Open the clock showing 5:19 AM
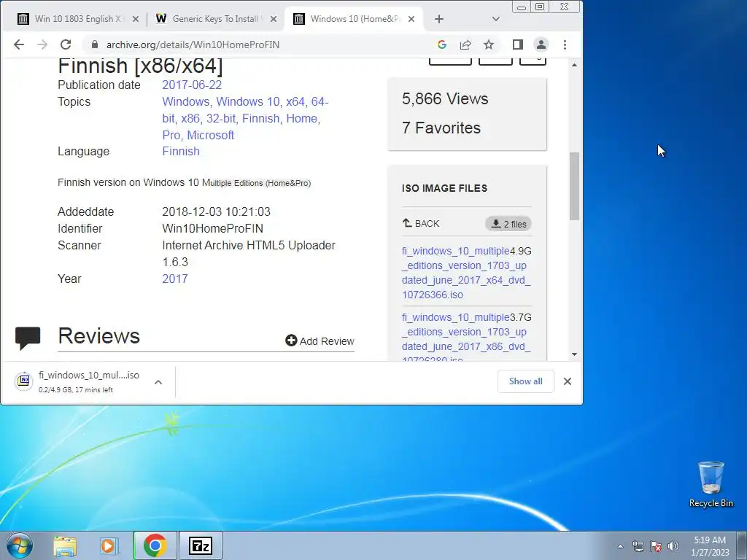 point(710,546)
